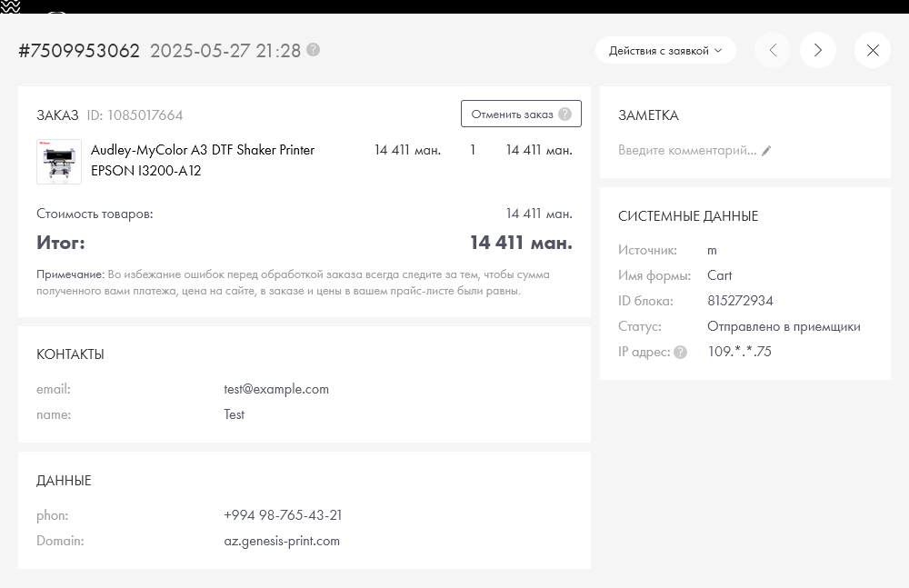The image size is (909, 588).
Task: Click source value 'm'
Action: pos(712,251)
